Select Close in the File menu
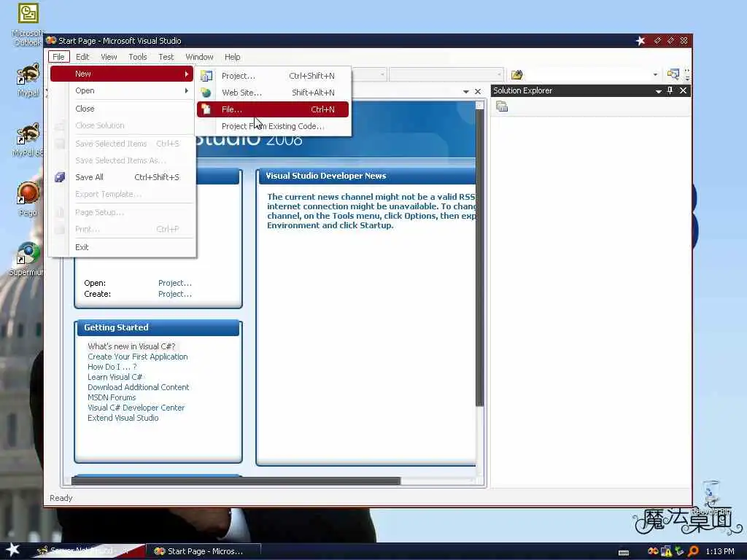This screenshot has height=560, width=747. 123,109
